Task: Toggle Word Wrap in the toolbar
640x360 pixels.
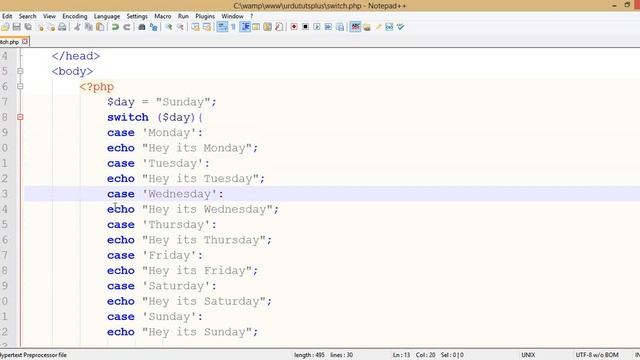Action: (222, 27)
